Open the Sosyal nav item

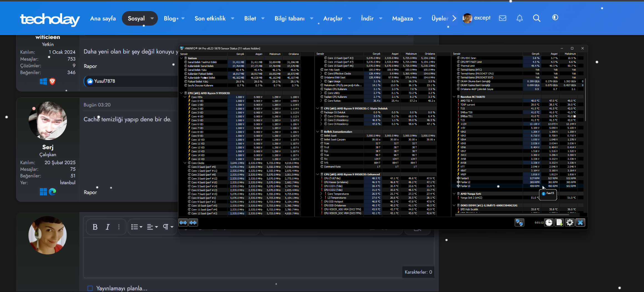point(136,19)
